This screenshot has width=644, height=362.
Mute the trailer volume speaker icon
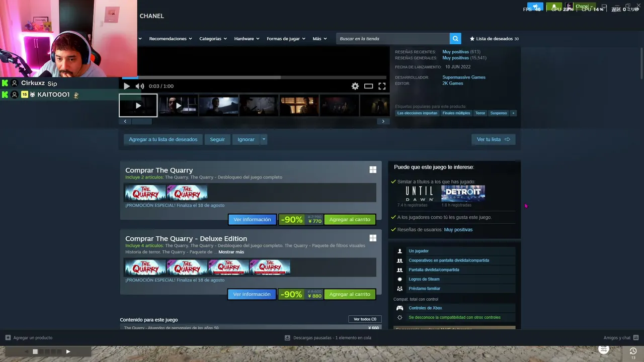tap(140, 86)
